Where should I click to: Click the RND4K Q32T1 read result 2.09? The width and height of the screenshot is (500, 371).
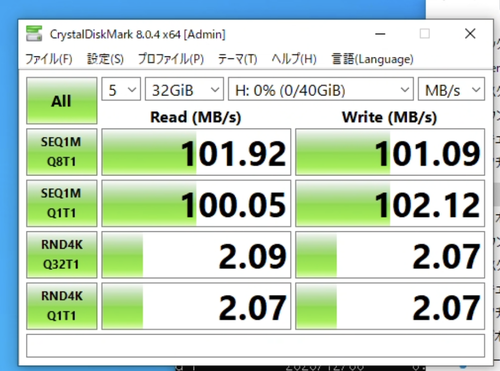(x=196, y=255)
